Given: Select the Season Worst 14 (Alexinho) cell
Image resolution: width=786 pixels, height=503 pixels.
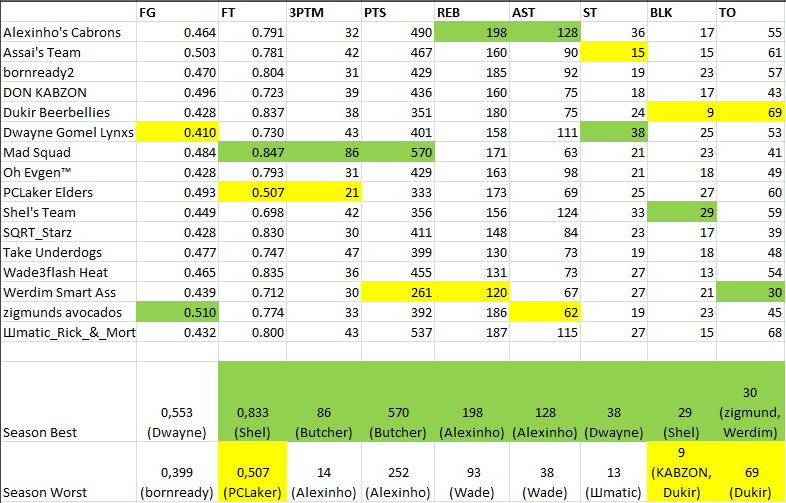Looking at the screenshot, I should (324, 472).
